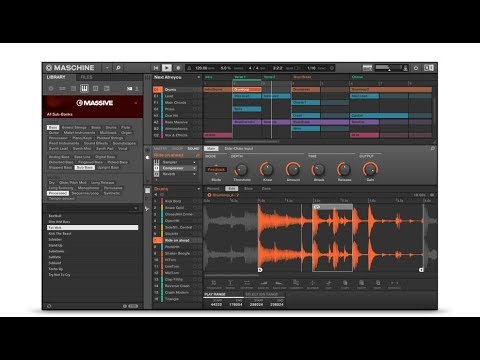Select the Sounds file type icon in browser

tap(73, 89)
